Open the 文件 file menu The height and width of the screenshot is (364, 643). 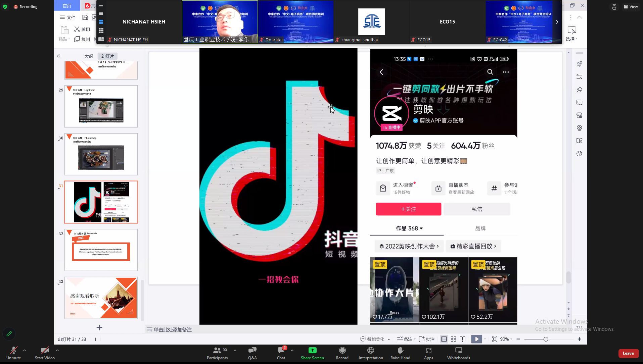[x=68, y=17]
